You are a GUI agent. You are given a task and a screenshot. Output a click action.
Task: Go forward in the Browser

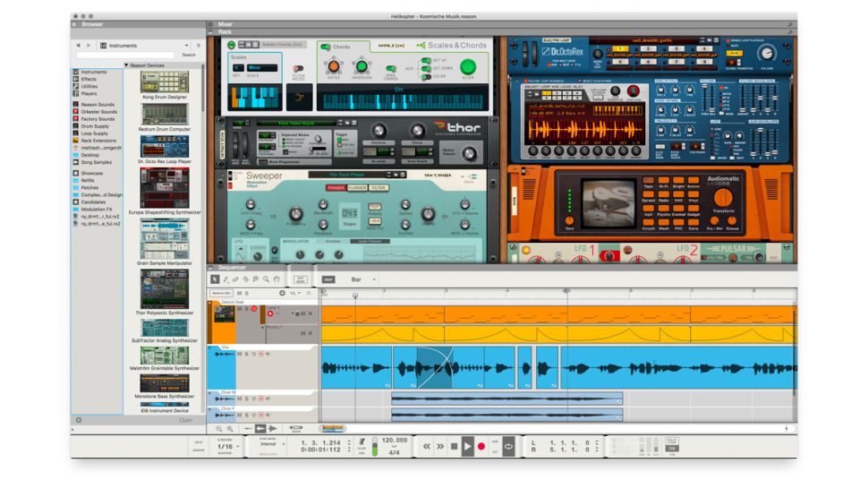click(x=89, y=46)
